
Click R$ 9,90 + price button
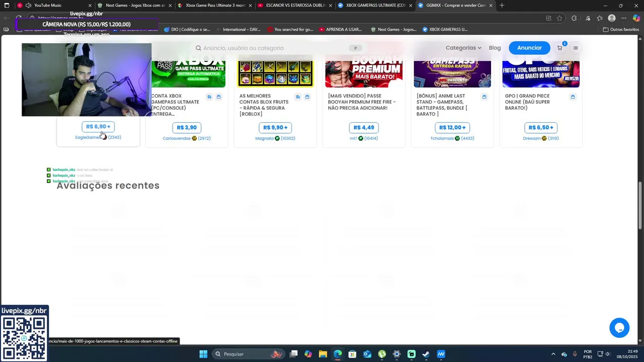pos(275,128)
